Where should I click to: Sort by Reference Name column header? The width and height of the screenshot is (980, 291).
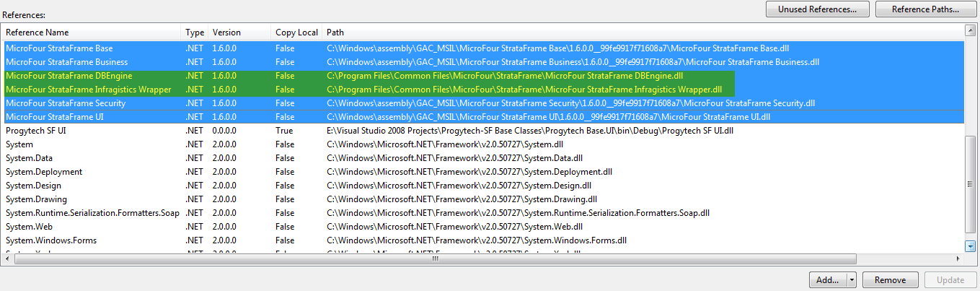(x=91, y=32)
